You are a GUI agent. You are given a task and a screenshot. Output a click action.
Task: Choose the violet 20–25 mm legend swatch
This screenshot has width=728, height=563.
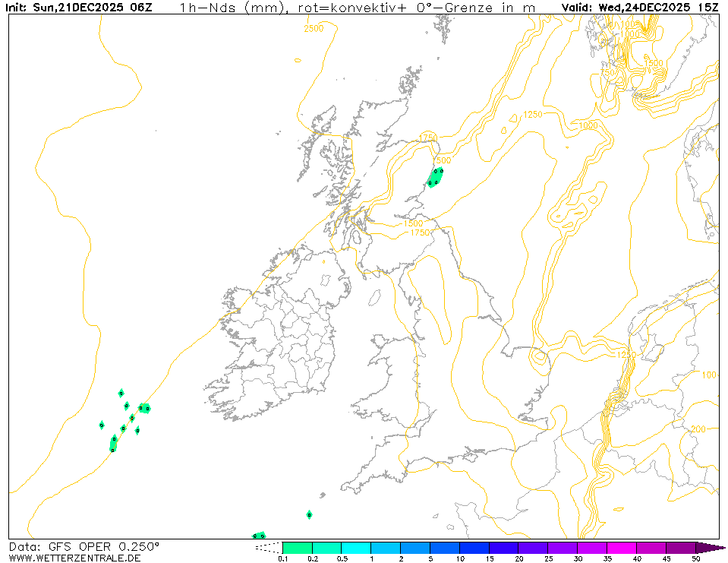coord(534,548)
